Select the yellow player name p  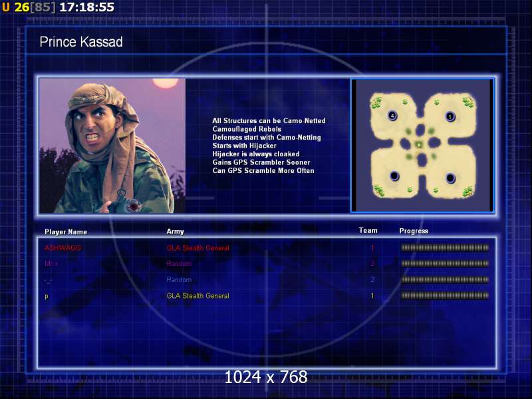pyautogui.click(x=47, y=296)
